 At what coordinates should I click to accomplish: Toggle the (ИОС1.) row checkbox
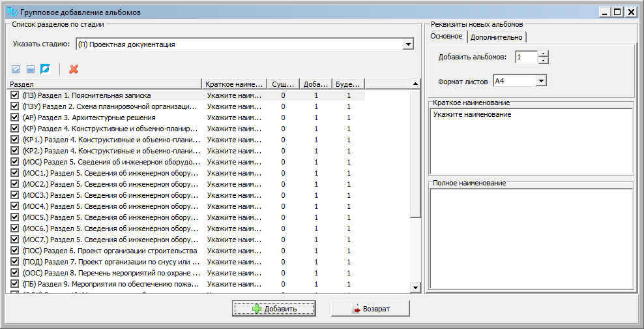point(15,173)
